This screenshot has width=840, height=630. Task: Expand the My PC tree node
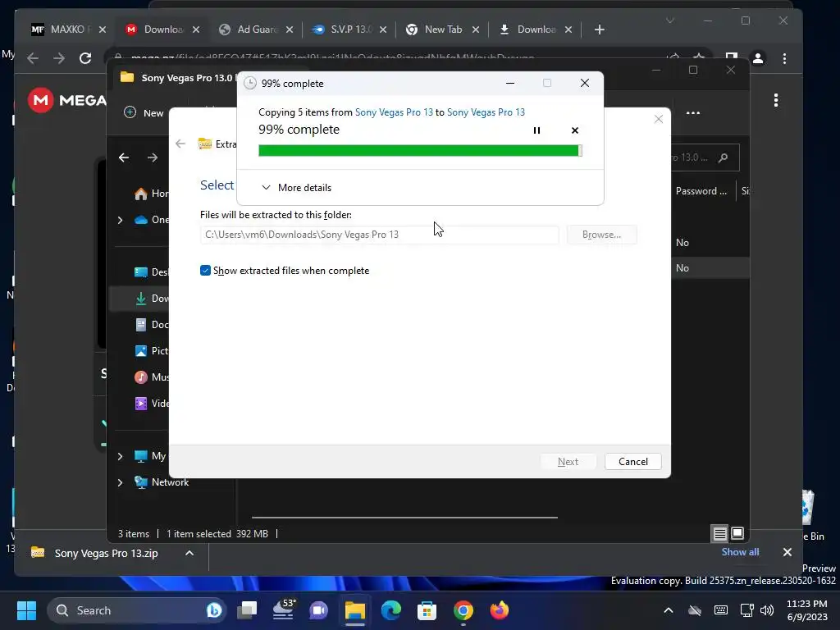tap(120, 456)
